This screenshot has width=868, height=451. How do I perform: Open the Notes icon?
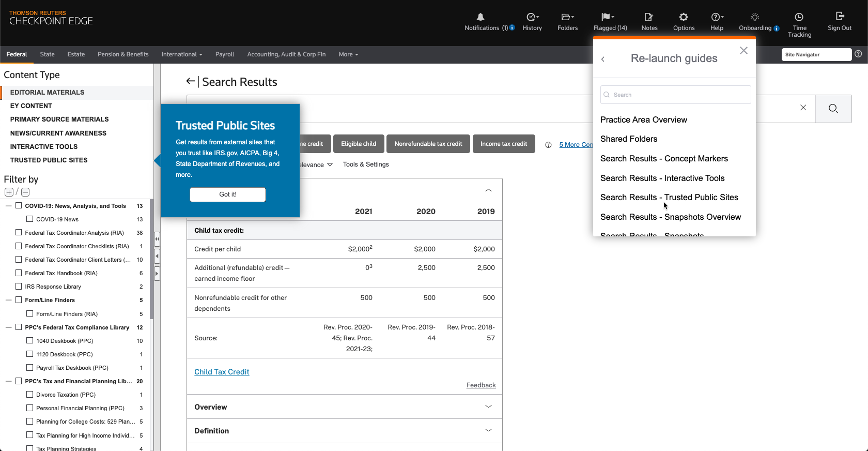pos(649,18)
